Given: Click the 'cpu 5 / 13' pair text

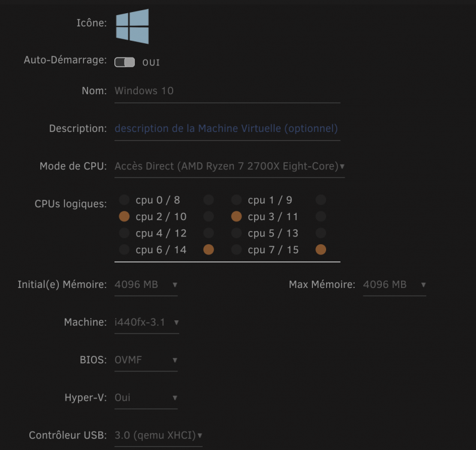Looking at the screenshot, I should point(273,233).
